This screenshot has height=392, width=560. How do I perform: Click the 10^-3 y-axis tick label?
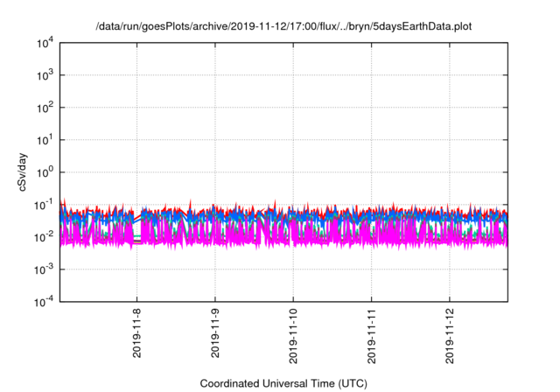[44, 269]
